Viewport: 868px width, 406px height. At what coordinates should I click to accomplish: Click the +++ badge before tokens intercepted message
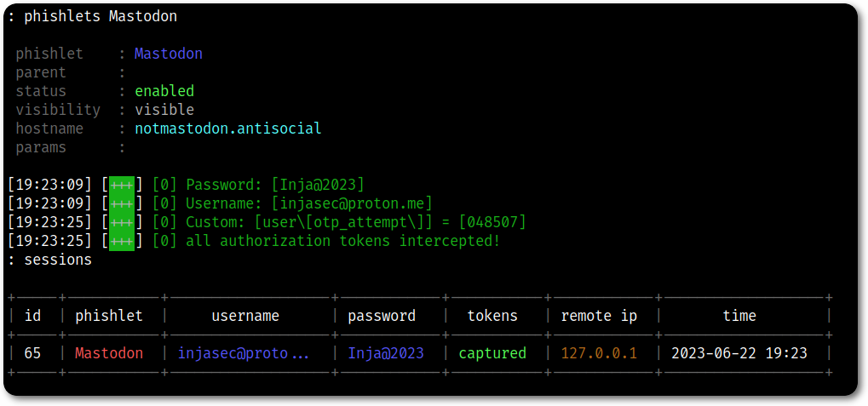pos(122,241)
